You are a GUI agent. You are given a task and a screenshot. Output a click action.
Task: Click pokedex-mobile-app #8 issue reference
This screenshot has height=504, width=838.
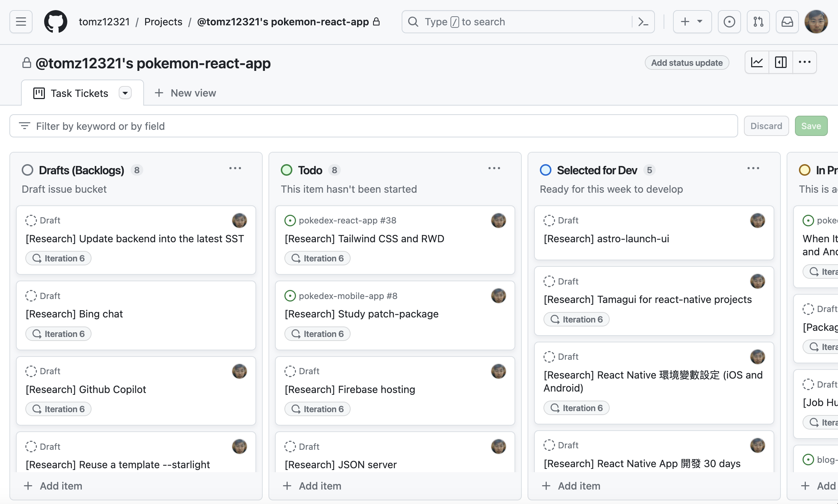(x=348, y=296)
